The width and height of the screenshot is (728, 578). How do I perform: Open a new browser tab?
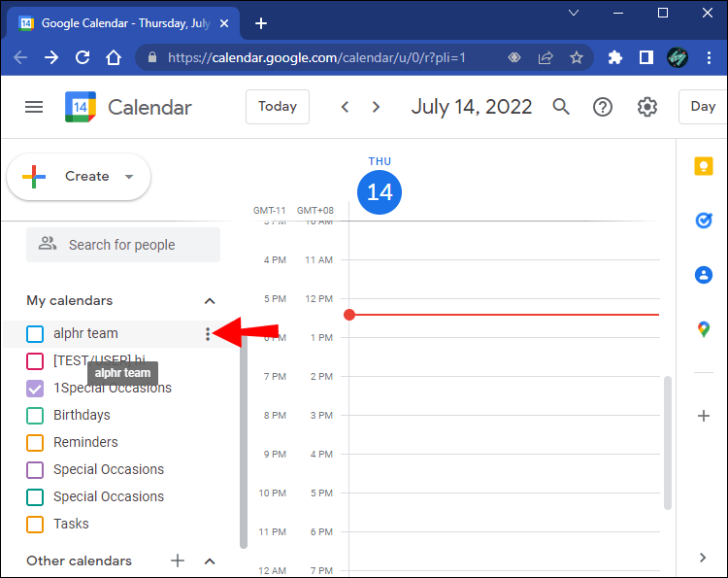[261, 23]
